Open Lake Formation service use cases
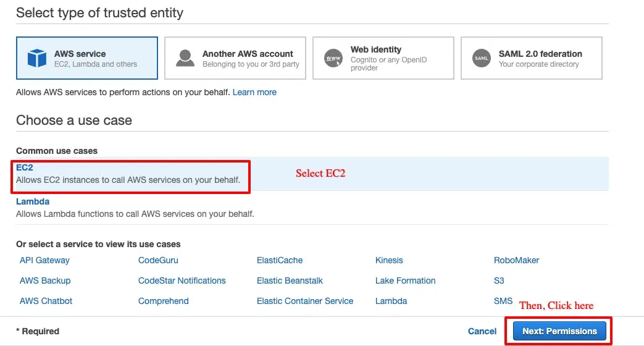 [x=406, y=281]
